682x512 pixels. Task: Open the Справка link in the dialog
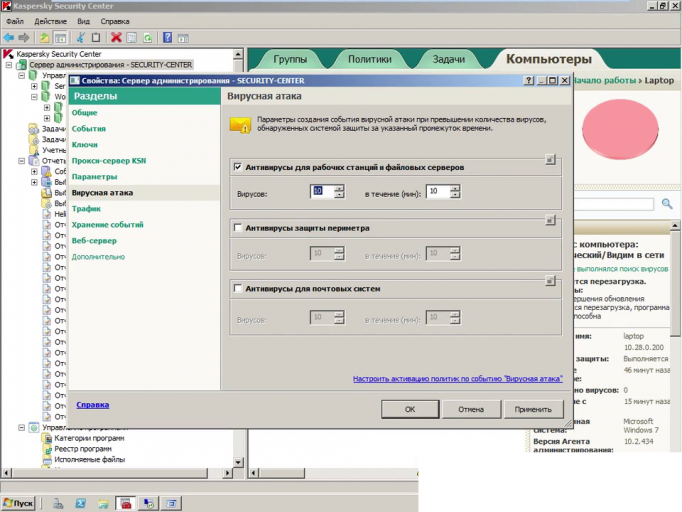coord(93,405)
